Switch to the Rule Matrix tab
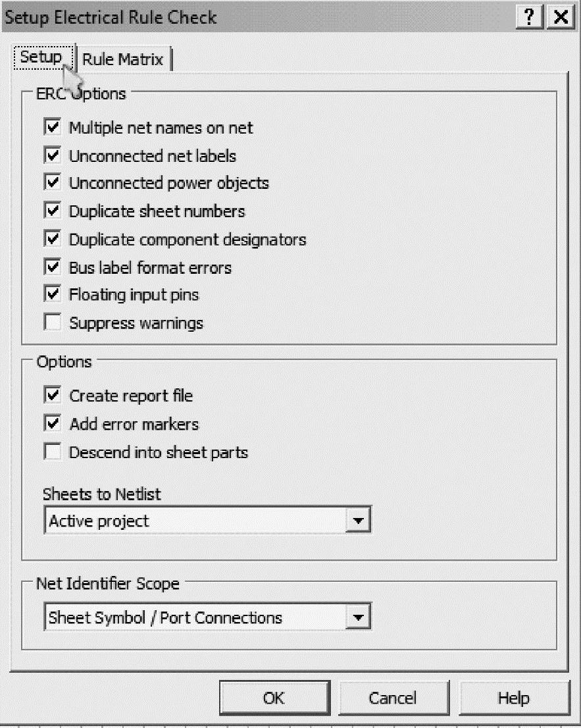This screenshot has height=728, width=581. tap(123, 59)
